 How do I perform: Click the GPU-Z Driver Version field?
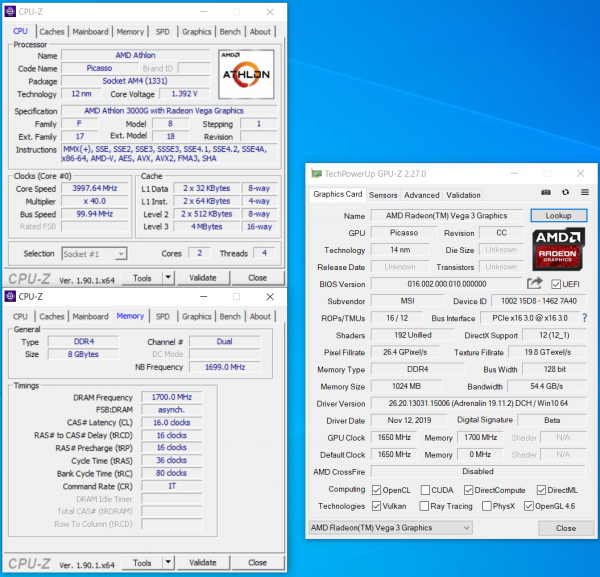[478, 403]
